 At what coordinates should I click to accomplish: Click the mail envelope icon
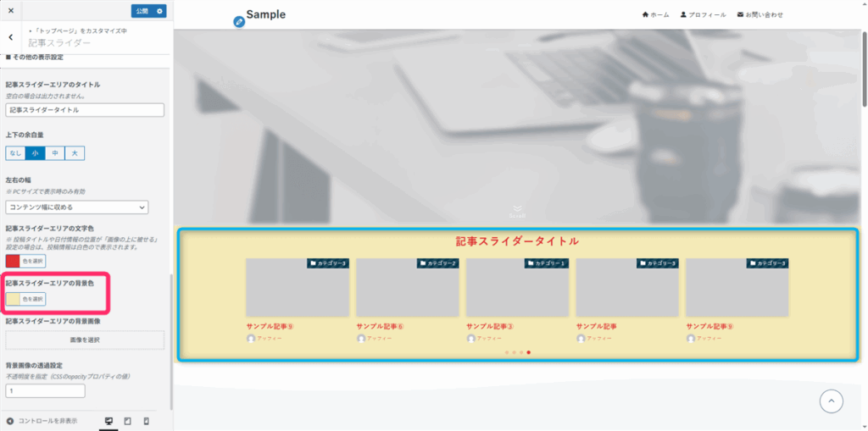click(x=740, y=15)
